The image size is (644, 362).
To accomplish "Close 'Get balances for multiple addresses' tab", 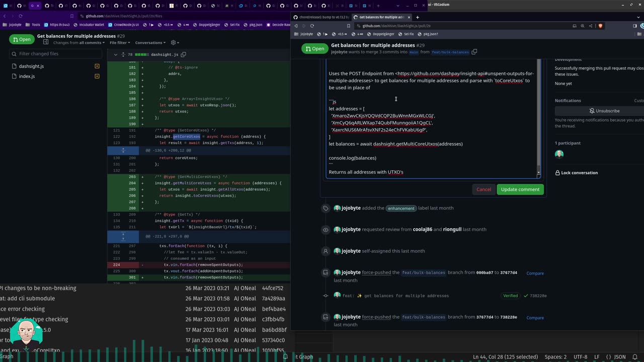I will (409, 17).
